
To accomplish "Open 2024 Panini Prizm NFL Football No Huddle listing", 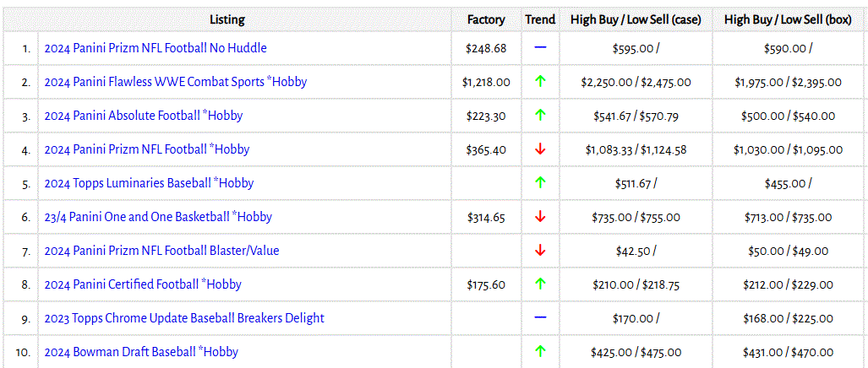I will (155, 48).
